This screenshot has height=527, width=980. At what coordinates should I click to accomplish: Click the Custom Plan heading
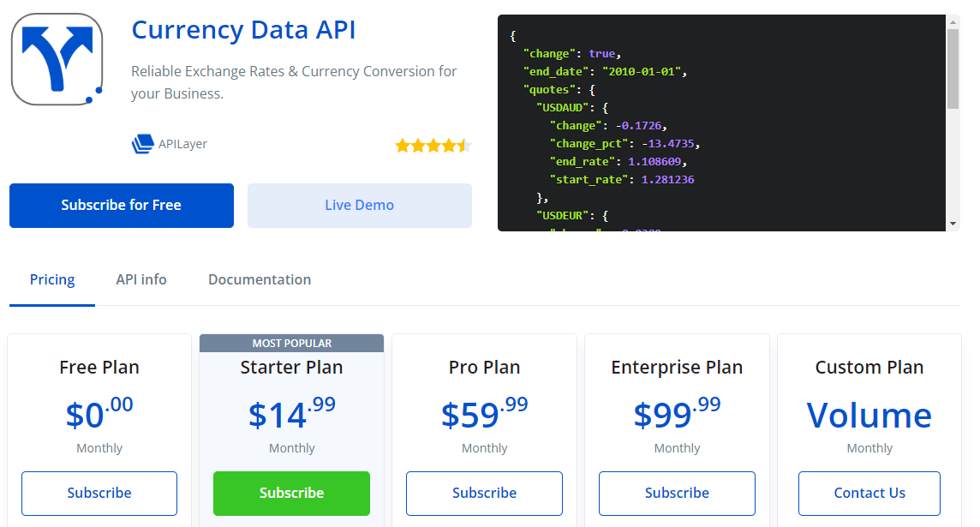coord(869,367)
